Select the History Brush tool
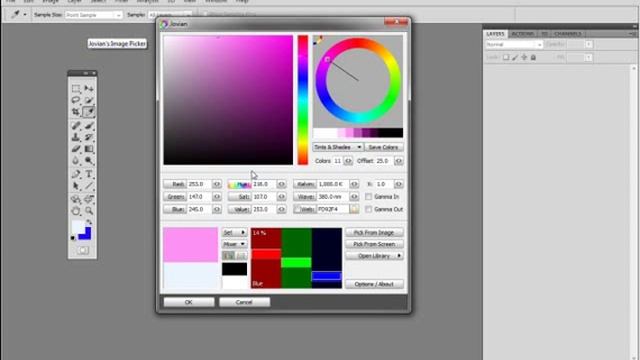640x360 pixels. point(89,137)
